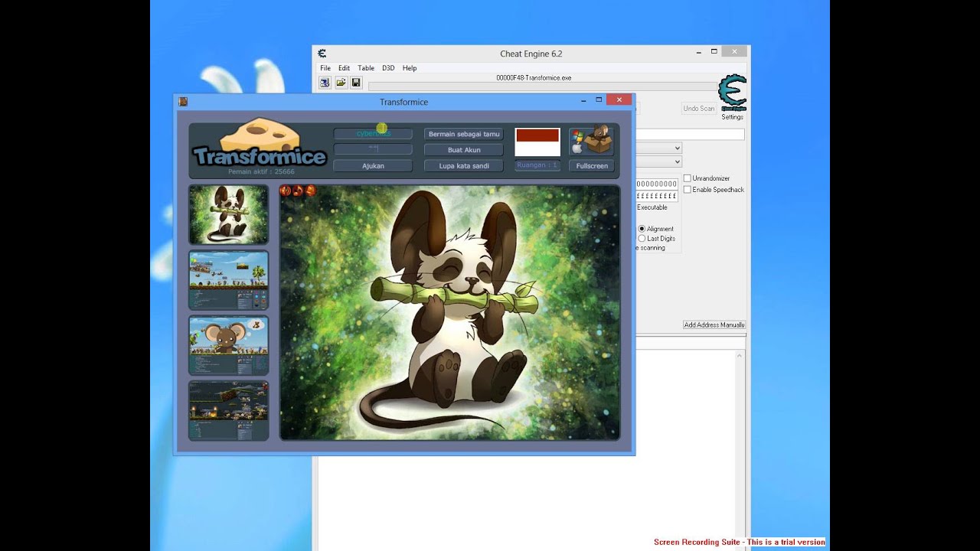This screenshot has height=551, width=980.
Task: Click the second round music icon above artwork
Action: (x=298, y=191)
